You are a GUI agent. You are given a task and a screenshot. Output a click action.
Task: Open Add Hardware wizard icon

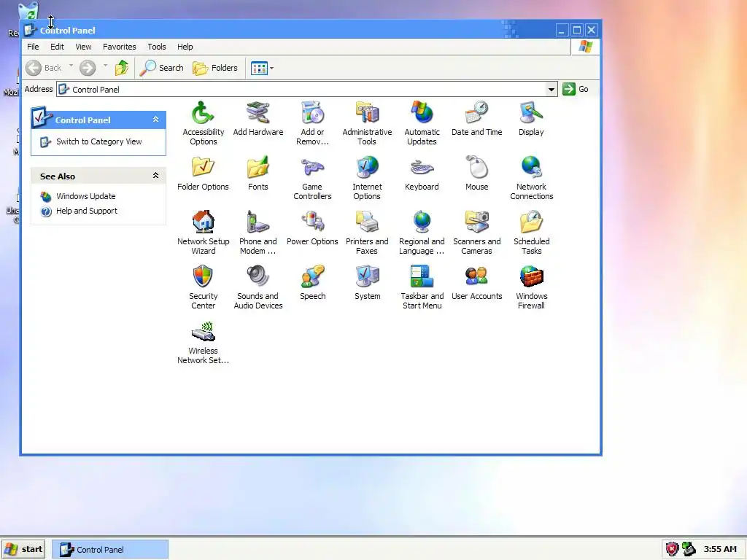pos(258,119)
